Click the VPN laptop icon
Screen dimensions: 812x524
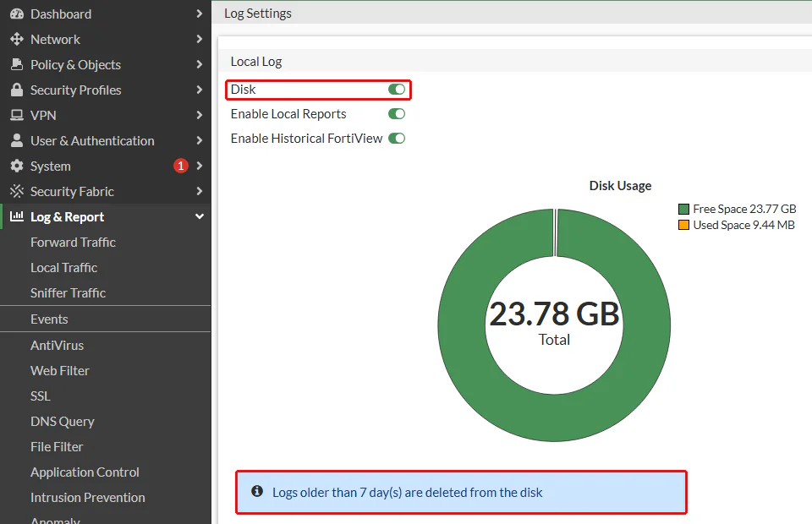17,115
